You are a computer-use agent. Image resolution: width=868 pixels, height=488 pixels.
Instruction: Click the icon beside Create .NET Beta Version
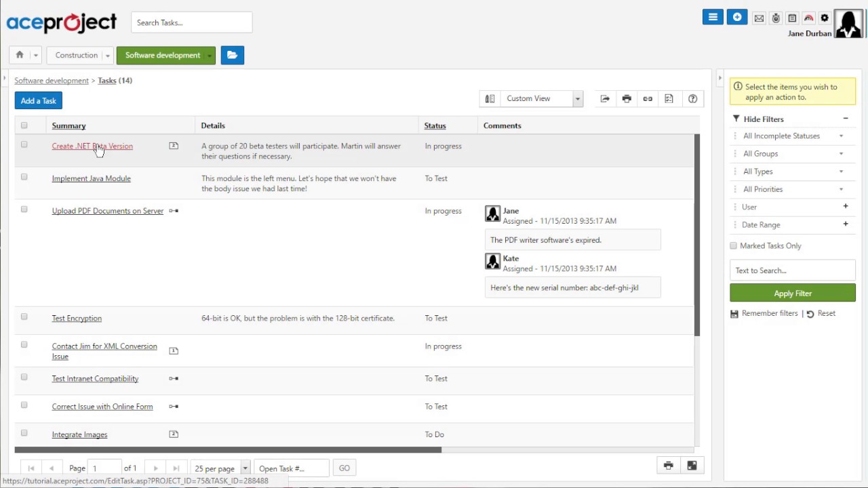[x=174, y=146]
